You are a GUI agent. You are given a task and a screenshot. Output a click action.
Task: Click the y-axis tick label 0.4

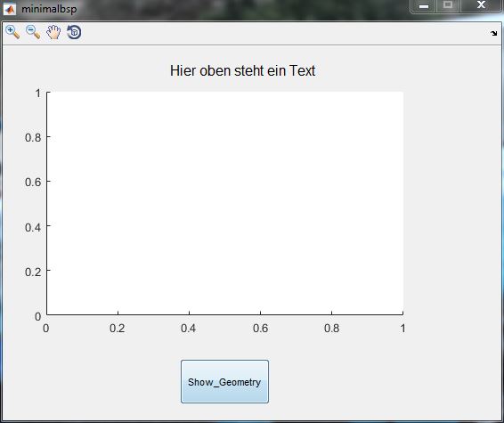point(33,227)
